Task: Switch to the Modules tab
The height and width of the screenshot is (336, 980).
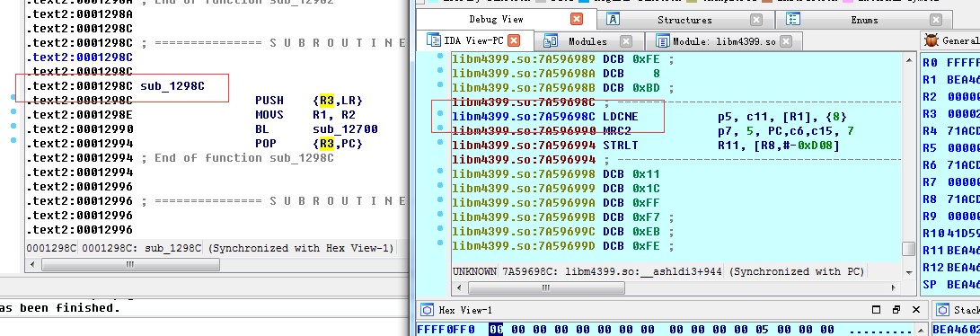Action: pyautogui.click(x=587, y=41)
